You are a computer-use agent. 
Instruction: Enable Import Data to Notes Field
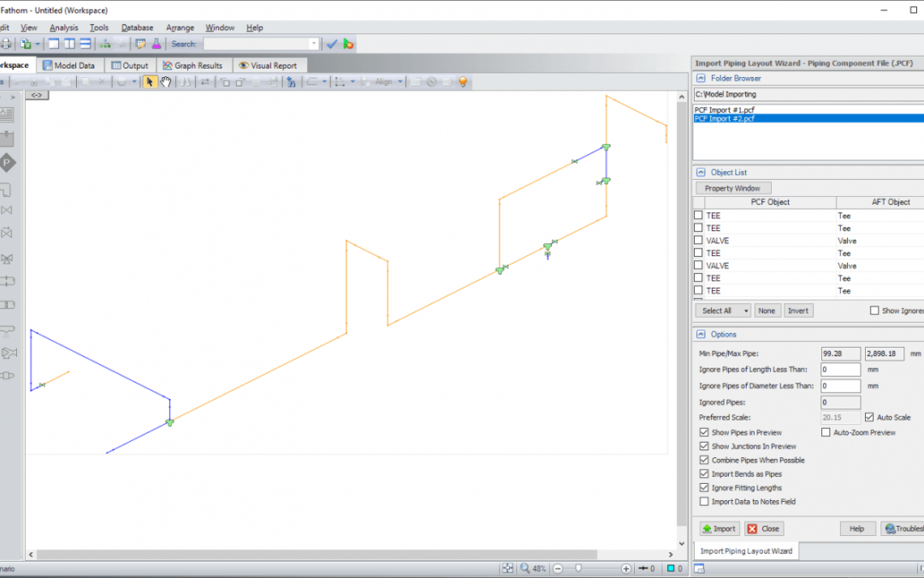(x=704, y=502)
